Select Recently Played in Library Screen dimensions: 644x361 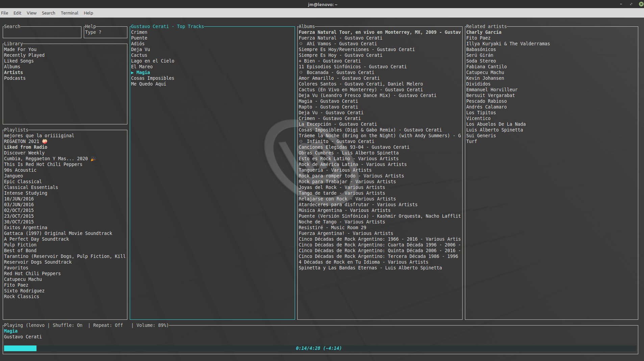[24, 55]
